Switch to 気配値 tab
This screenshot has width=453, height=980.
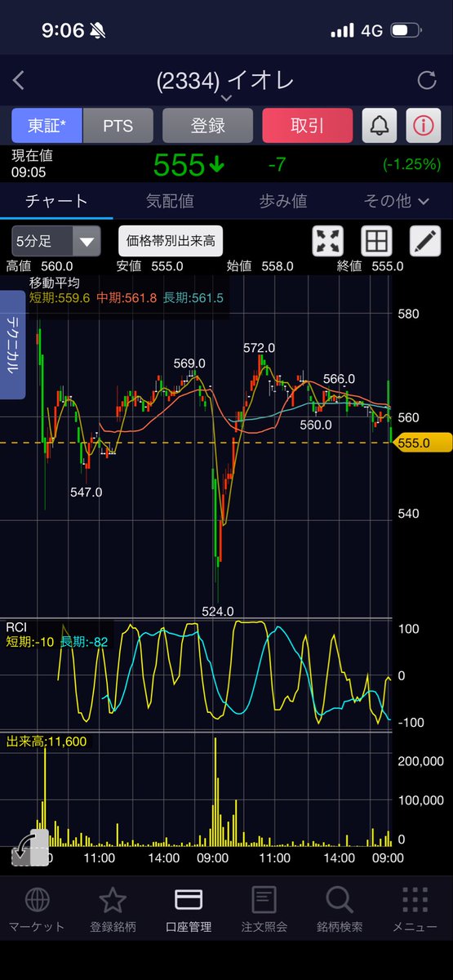pos(170,200)
